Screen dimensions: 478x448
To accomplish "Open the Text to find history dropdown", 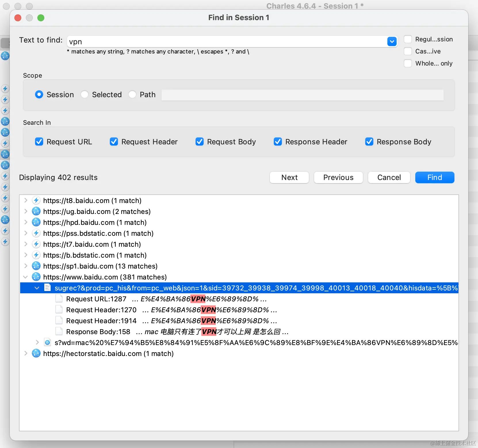I will tap(392, 41).
